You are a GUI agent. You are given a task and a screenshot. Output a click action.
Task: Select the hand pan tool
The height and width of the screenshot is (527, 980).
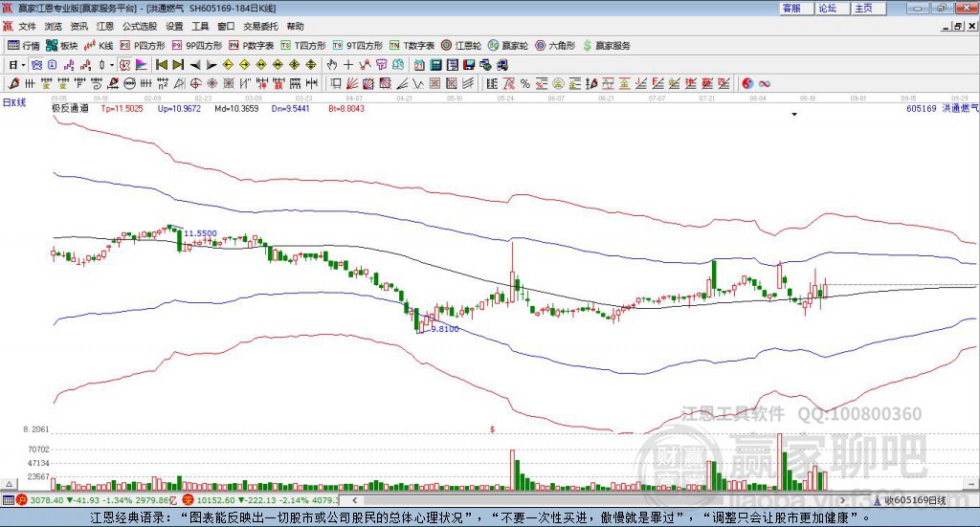coord(331,65)
